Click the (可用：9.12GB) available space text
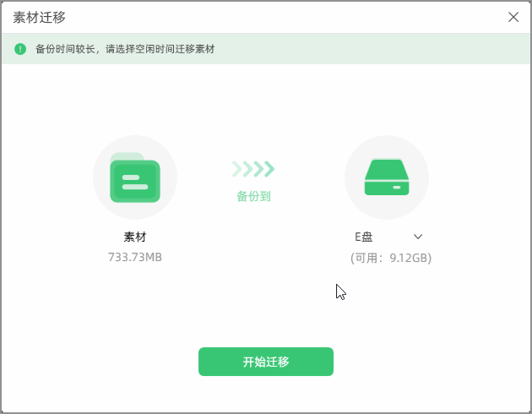 click(x=391, y=258)
